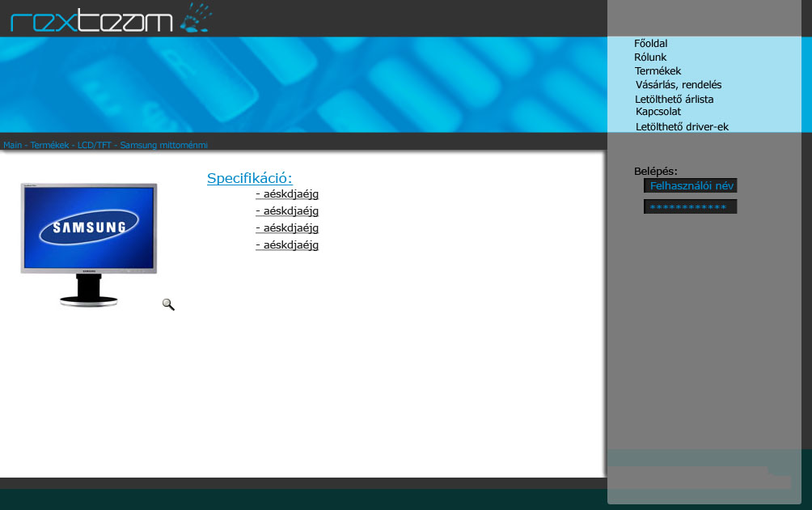Select Letölthető driver-ek in the menu
Screen dimensions: 812x510
point(682,126)
